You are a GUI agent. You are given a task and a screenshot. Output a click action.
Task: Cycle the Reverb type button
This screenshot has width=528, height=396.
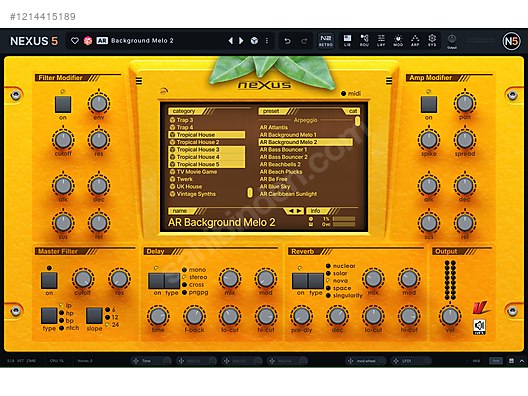pos(316,281)
